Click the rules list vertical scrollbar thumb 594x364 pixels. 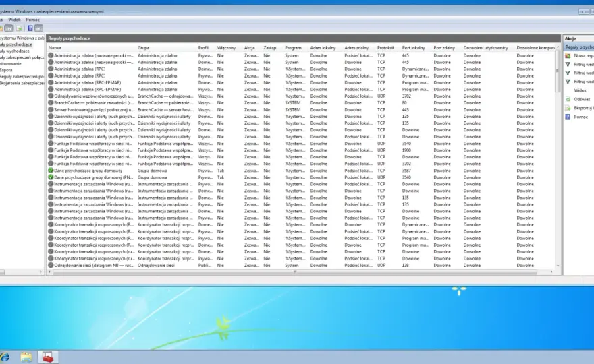(558, 71)
